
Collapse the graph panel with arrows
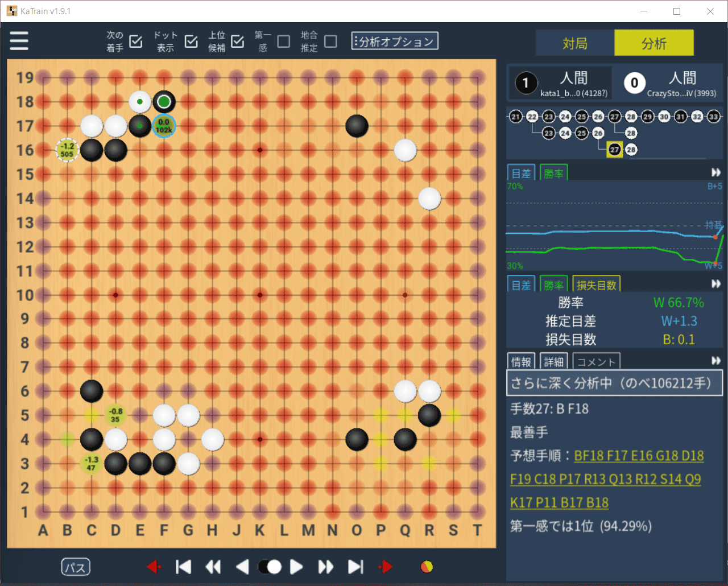coord(716,172)
